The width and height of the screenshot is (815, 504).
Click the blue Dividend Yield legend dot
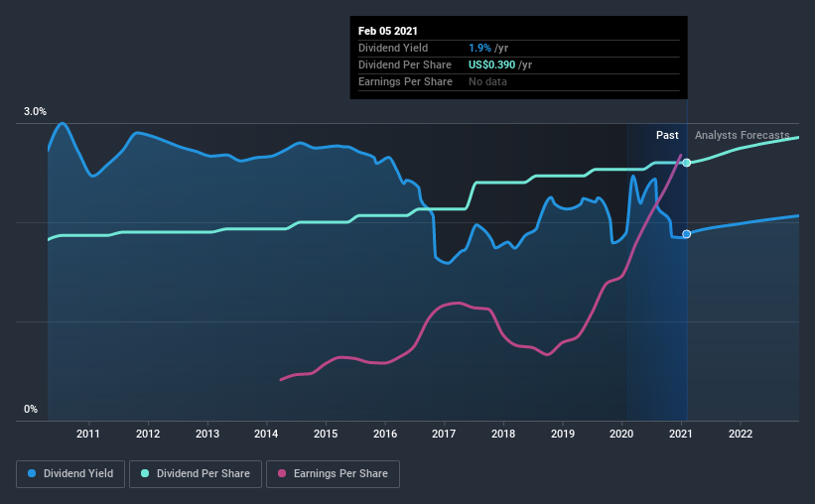pyautogui.click(x=32, y=473)
